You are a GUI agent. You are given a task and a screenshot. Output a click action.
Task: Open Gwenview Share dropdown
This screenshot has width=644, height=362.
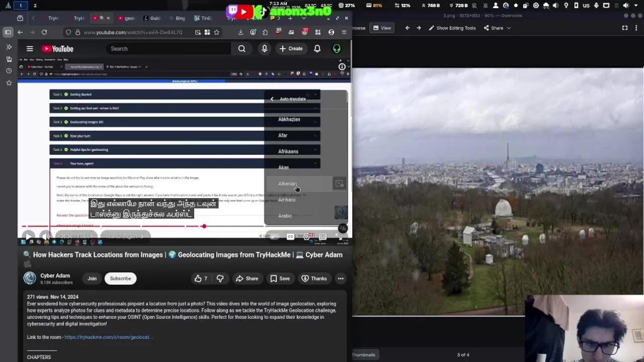point(497,28)
